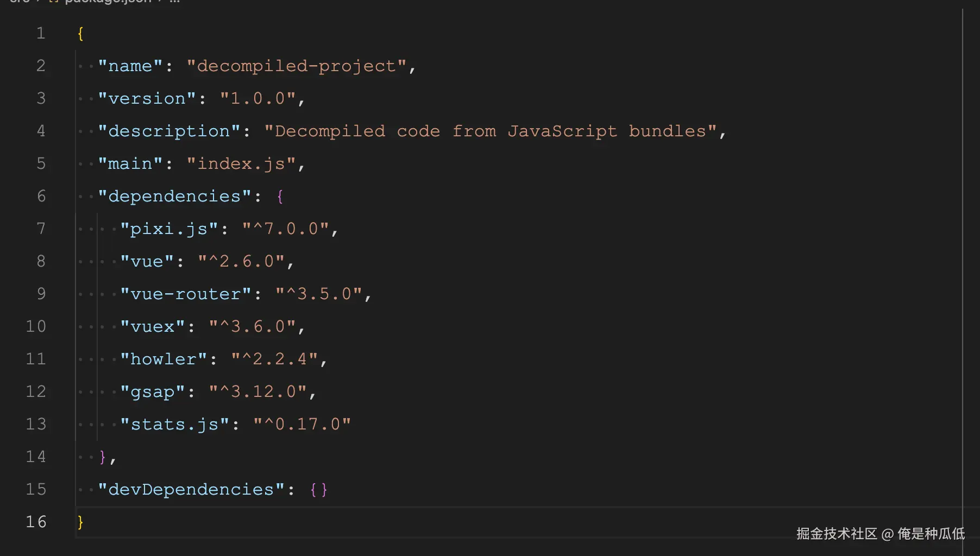Click the "vue-router" dependency name
This screenshot has width=980, height=556.
tap(186, 294)
